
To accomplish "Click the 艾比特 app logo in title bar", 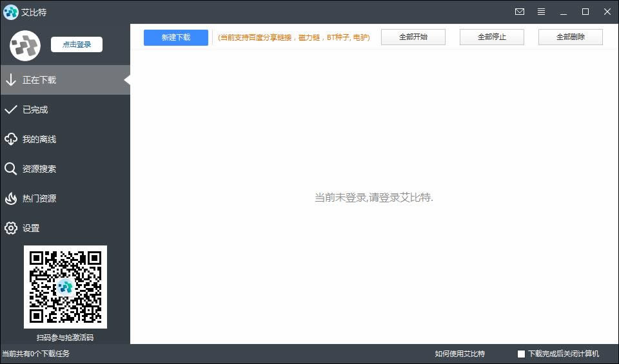I will pos(11,12).
